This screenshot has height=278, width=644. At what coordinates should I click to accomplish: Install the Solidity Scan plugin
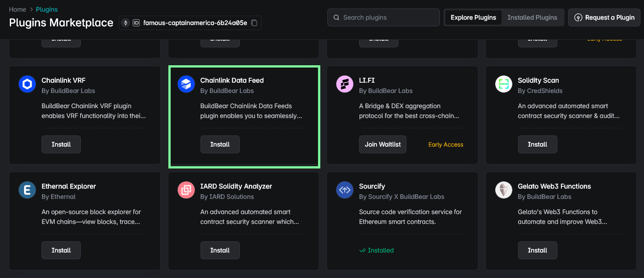538,144
